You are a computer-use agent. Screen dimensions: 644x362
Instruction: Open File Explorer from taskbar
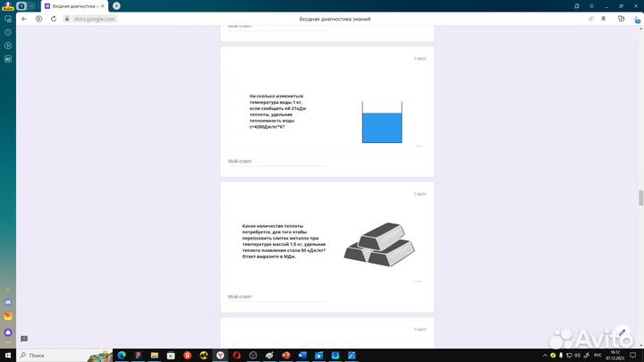click(x=155, y=356)
